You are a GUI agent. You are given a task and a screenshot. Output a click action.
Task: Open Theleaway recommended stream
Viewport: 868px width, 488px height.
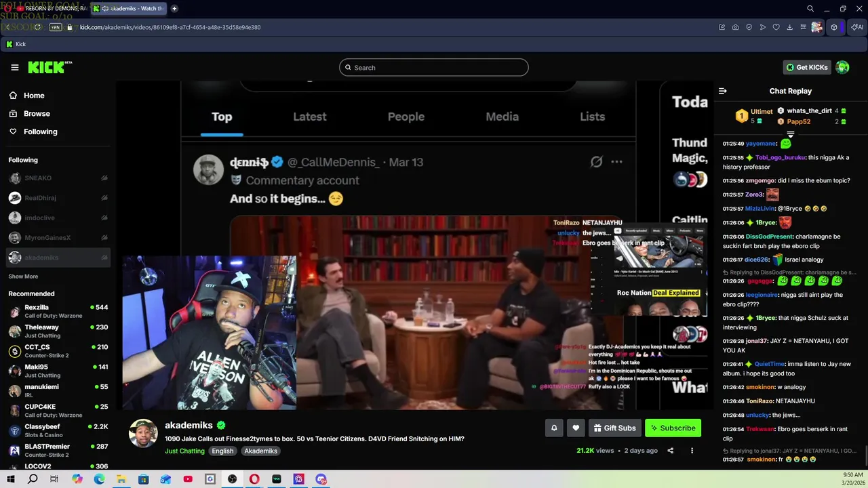coord(58,331)
